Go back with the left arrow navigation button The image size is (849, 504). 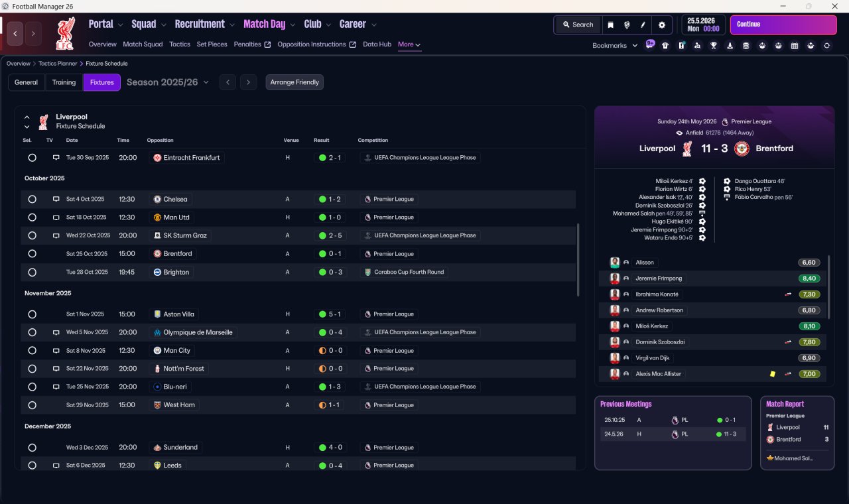16,33
